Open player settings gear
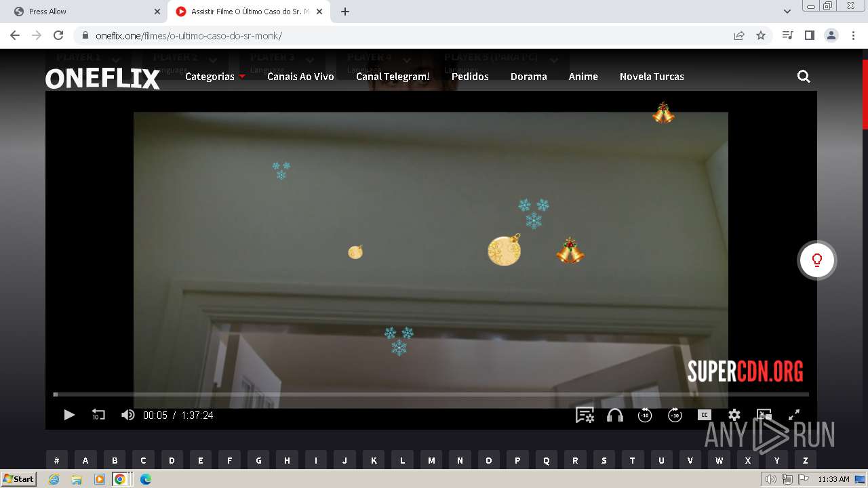Viewport: 868px width, 488px height. click(734, 415)
